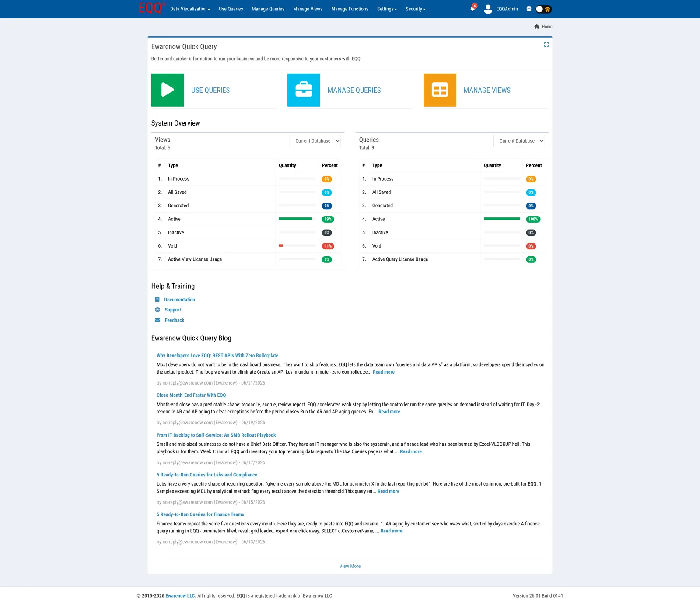Open the MANAGE VIEWS tile link
Screen dimensions: 700x605
tap(487, 90)
